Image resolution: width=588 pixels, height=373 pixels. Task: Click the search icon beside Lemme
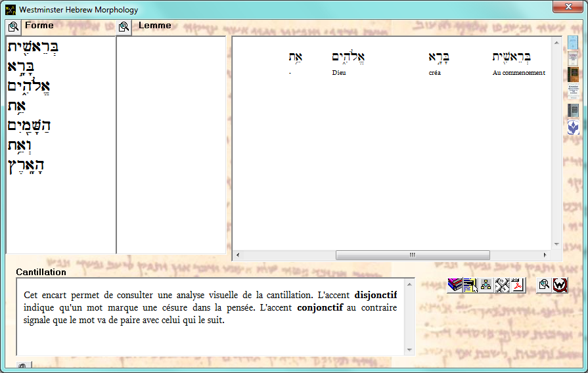(x=124, y=27)
